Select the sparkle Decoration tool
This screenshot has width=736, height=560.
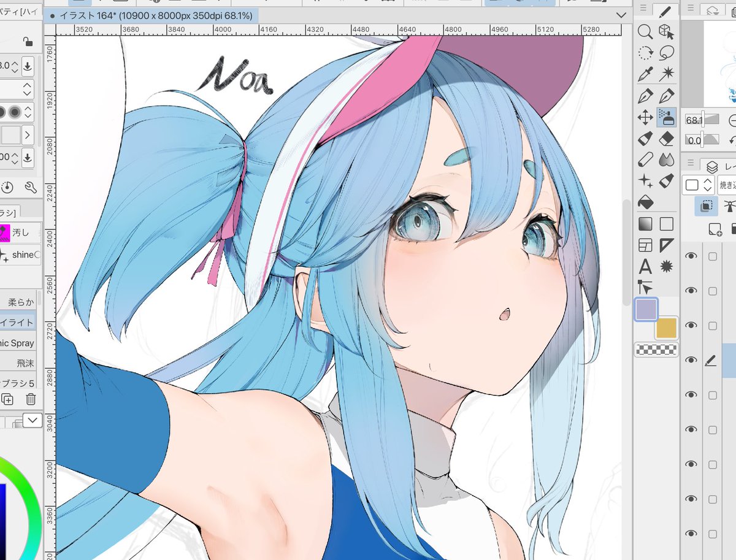pyautogui.click(x=645, y=181)
